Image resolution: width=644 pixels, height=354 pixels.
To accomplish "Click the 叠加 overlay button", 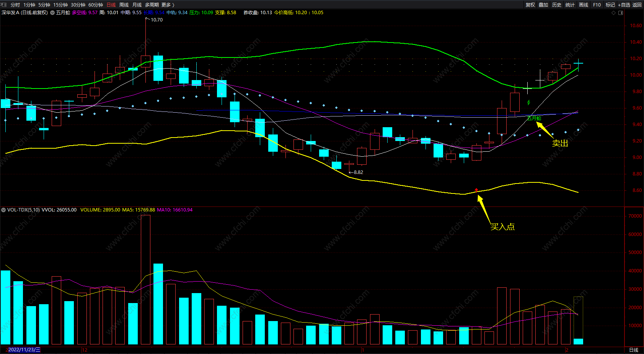I will point(543,5).
